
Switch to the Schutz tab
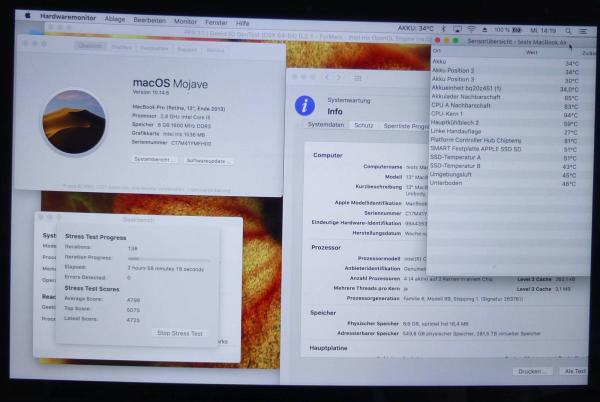pos(364,125)
